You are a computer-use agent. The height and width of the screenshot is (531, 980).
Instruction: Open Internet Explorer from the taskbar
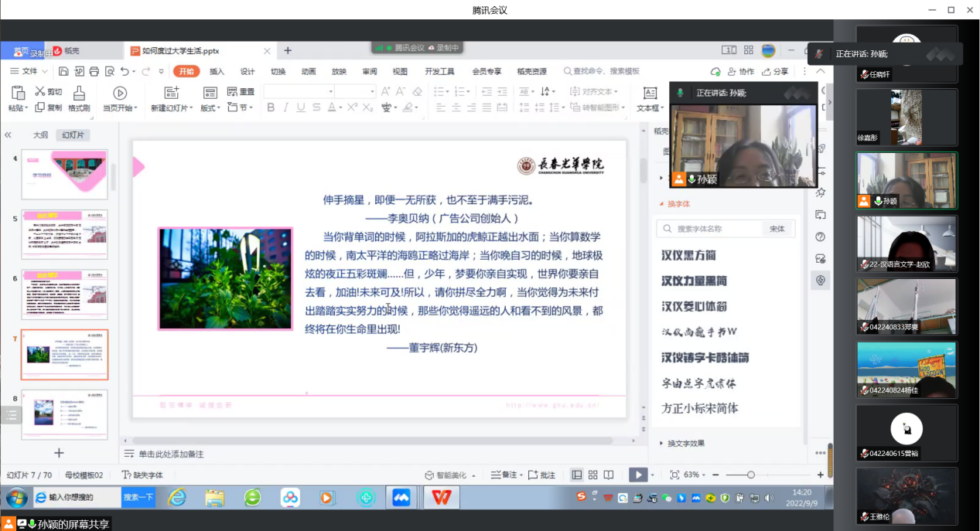click(177, 498)
